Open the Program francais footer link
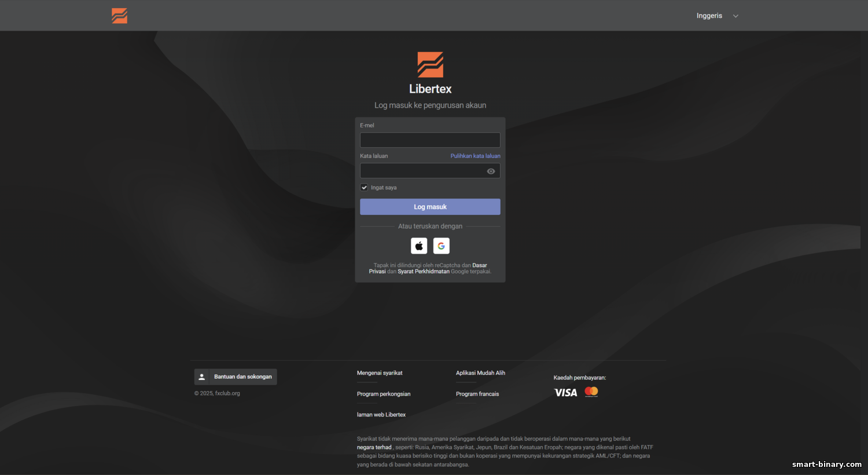The image size is (868, 475). point(477,394)
